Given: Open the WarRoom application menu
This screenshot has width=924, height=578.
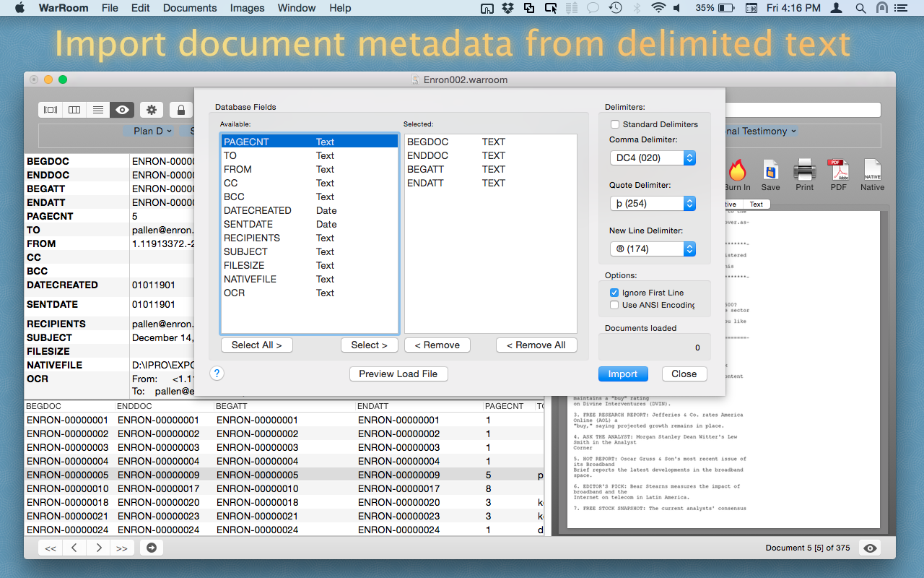Looking at the screenshot, I should (x=64, y=8).
